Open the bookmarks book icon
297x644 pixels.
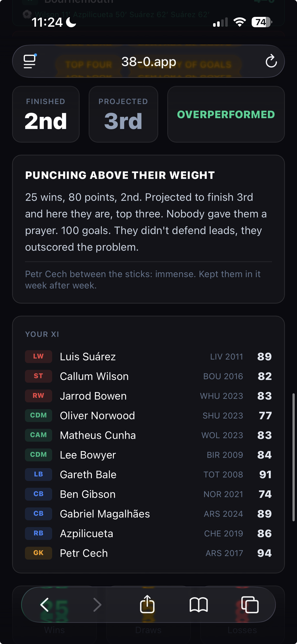click(x=199, y=605)
